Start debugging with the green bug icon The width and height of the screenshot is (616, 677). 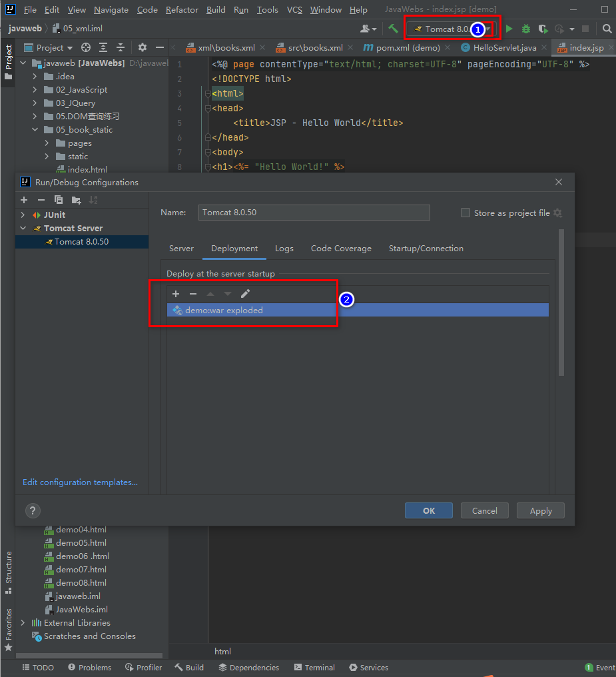[x=526, y=29]
